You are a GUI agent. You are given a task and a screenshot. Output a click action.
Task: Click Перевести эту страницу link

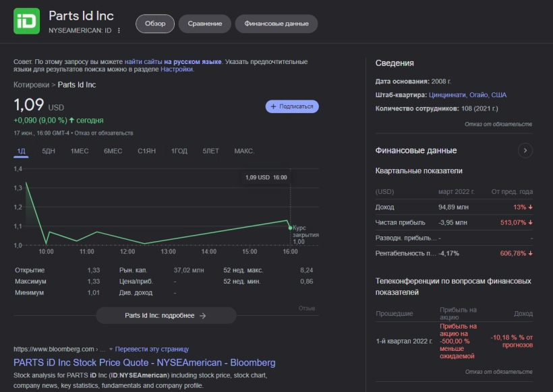152,350
